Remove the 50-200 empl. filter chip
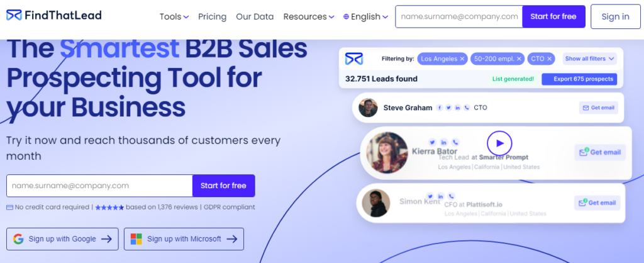 519,59
